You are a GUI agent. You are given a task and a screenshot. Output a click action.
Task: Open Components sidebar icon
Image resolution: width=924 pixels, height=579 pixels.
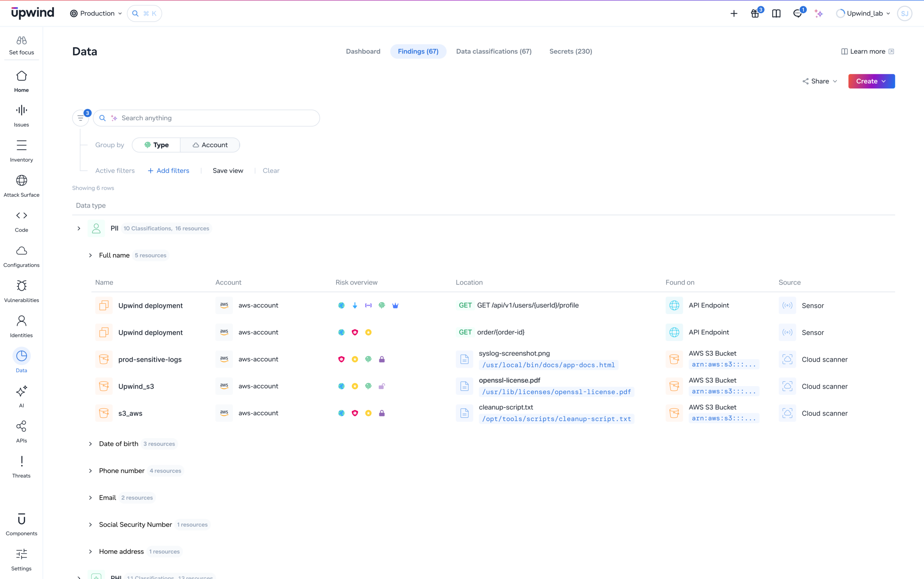coord(21,519)
